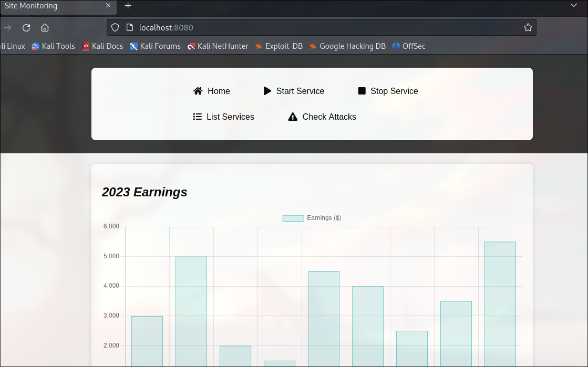Screen dimensions: 588x367
Task: Click the Stop Service square icon
Action: (x=362, y=91)
